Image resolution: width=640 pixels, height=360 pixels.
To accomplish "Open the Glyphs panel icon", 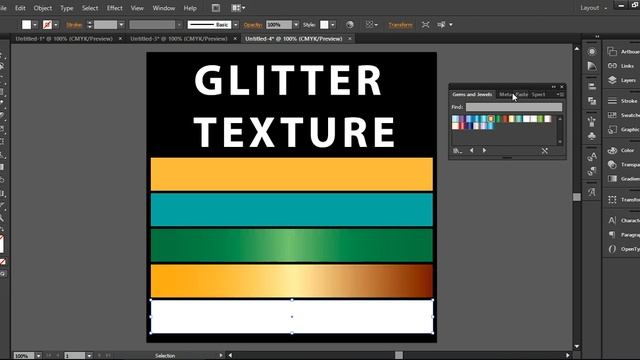I will click(592, 191).
